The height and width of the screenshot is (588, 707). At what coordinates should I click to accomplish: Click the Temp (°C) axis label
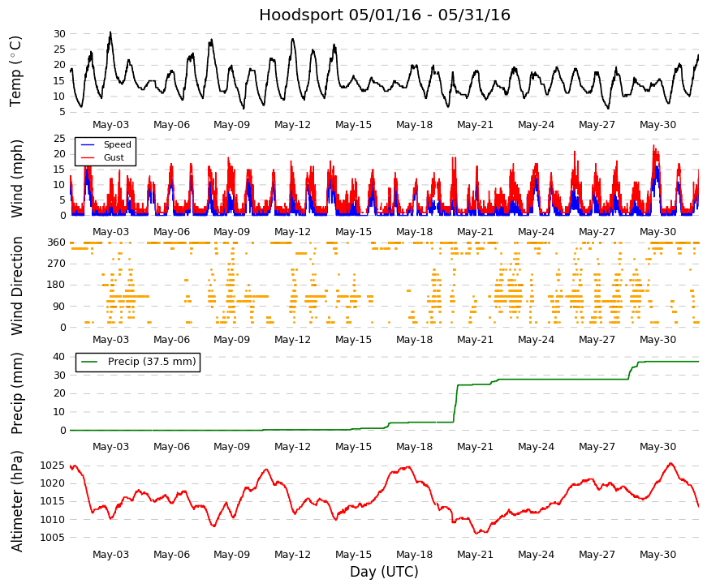click(x=15, y=71)
